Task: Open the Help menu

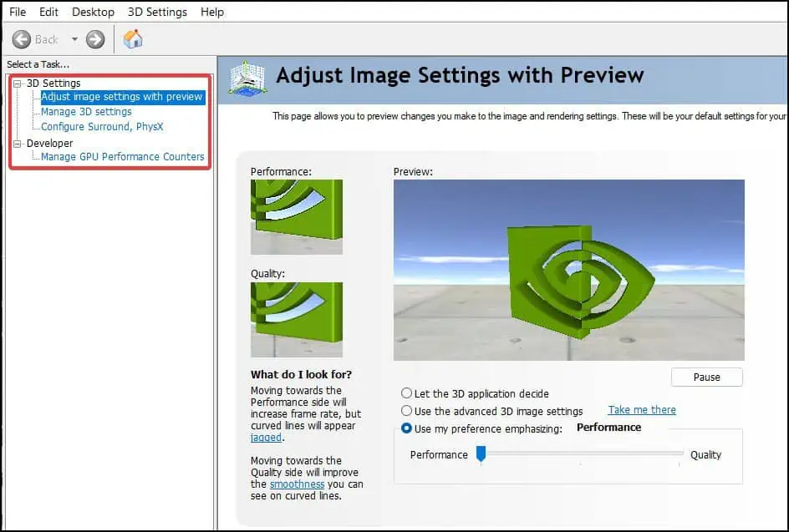Action: [x=211, y=12]
